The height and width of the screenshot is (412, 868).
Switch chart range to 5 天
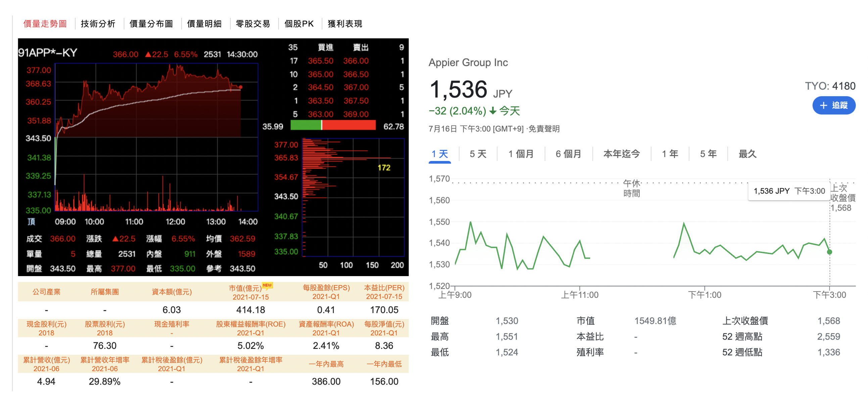pyautogui.click(x=478, y=154)
